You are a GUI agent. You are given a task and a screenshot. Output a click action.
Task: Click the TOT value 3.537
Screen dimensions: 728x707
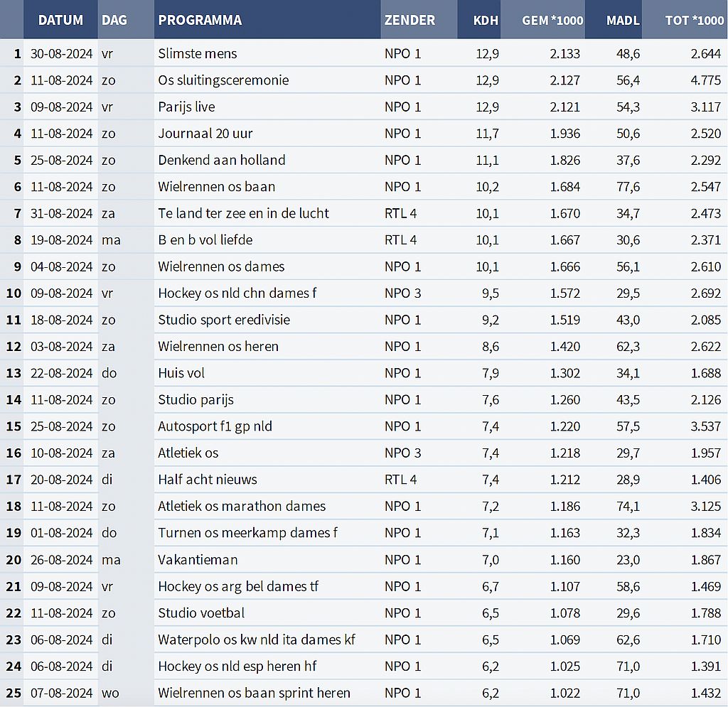click(x=706, y=426)
